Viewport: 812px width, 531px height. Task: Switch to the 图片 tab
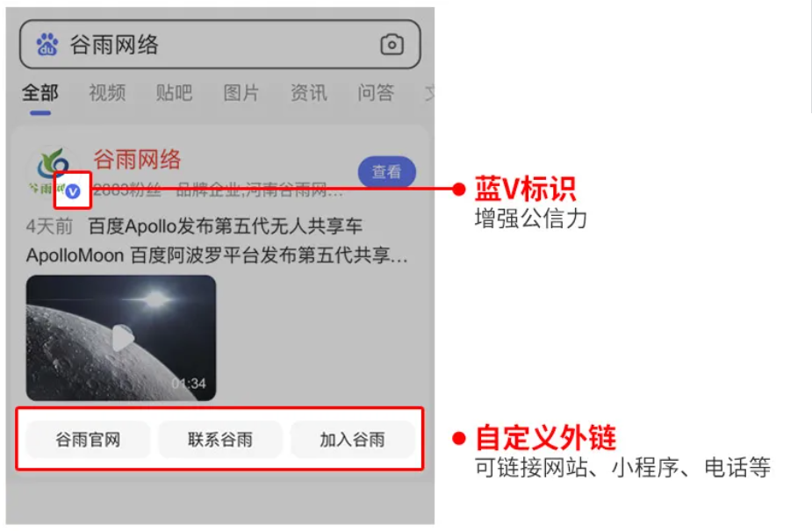(x=241, y=93)
